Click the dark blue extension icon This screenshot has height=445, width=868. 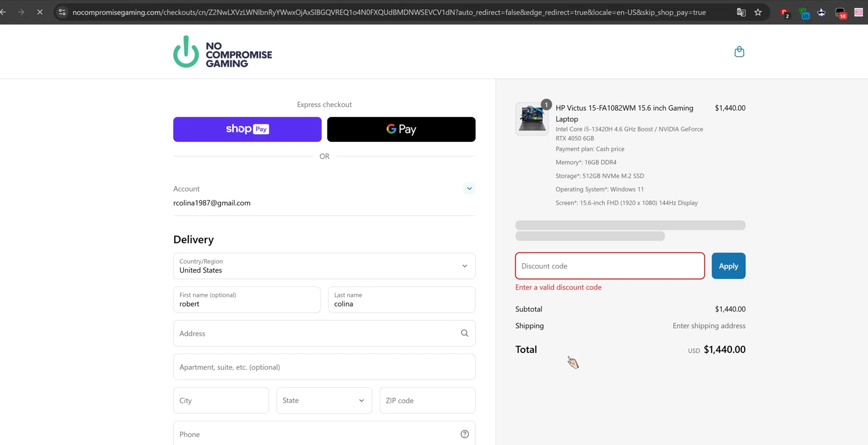pyautogui.click(x=821, y=12)
